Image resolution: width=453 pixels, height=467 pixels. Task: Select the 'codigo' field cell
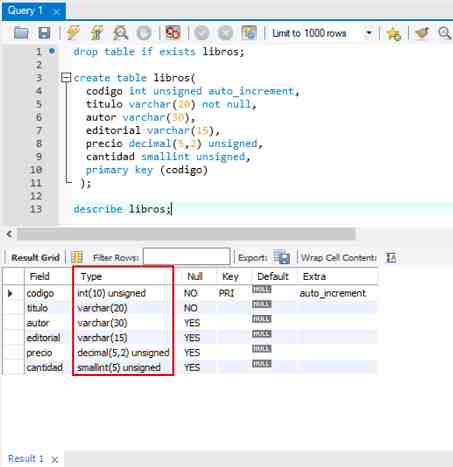coord(40,293)
